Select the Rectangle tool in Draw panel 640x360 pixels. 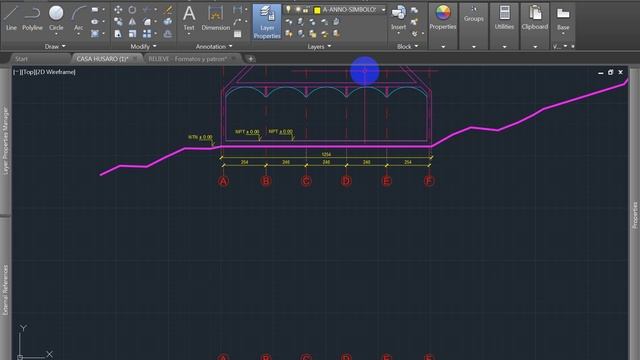tap(95, 9)
